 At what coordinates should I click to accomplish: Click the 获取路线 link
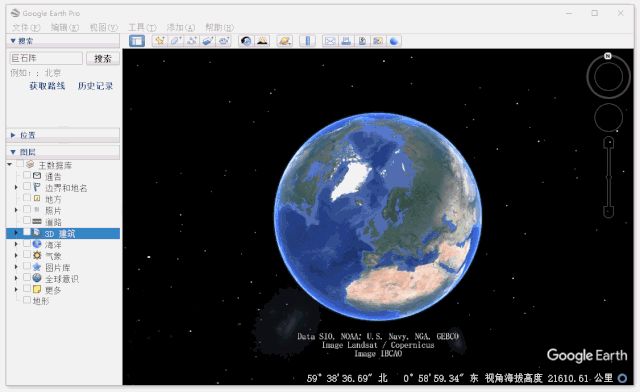(x=47, y=86)
